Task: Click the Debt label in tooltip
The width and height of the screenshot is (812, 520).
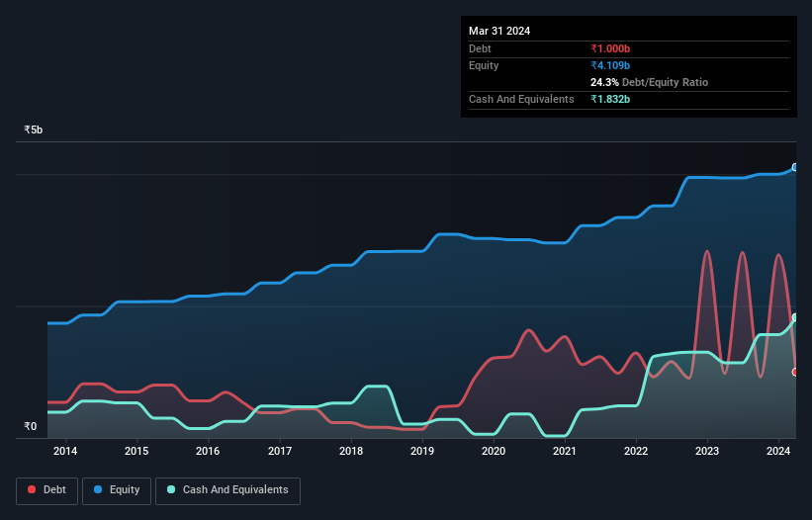Action: tap(480, 48)
